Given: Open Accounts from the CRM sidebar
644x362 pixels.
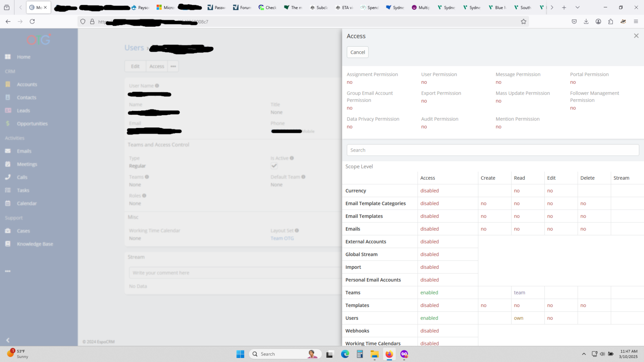Looking at the screenshot, I should point(27,84).
